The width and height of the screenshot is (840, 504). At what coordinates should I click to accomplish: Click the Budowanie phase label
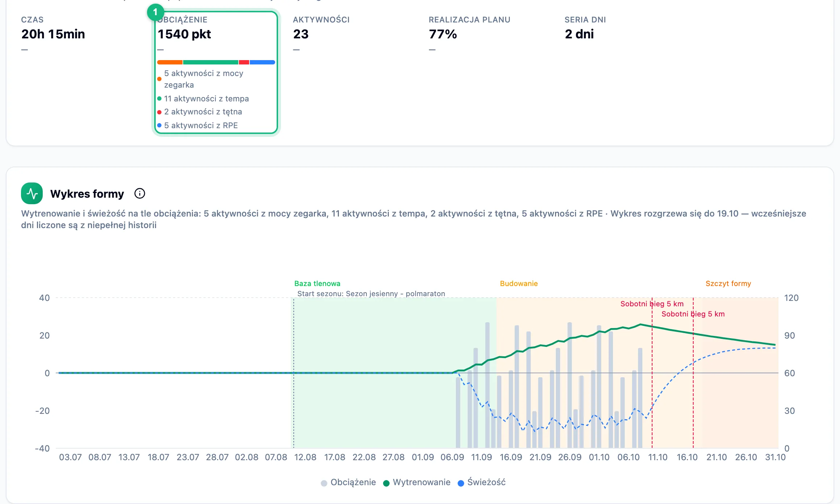pyautogui.click(x=519, y=283)
